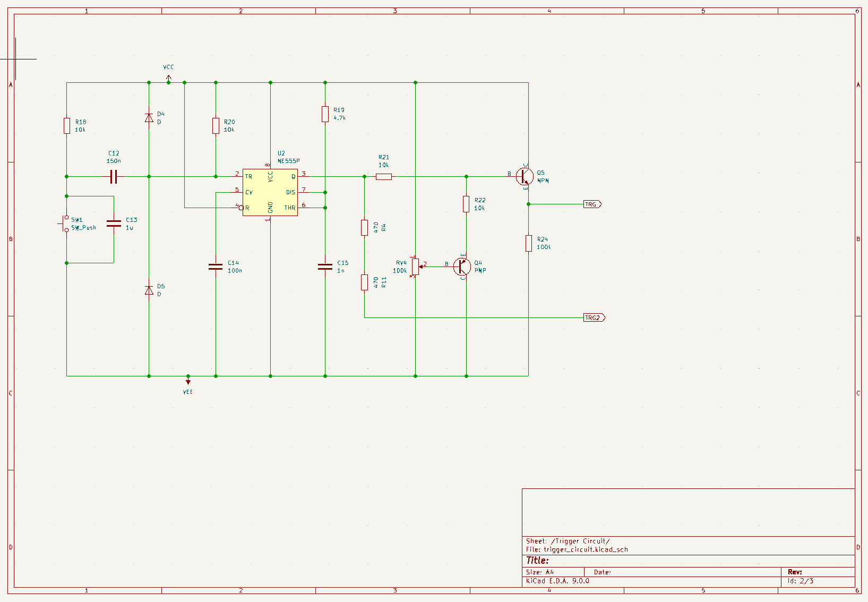Select the Q4 PNP transistor symbol

(x=461, y=266)
